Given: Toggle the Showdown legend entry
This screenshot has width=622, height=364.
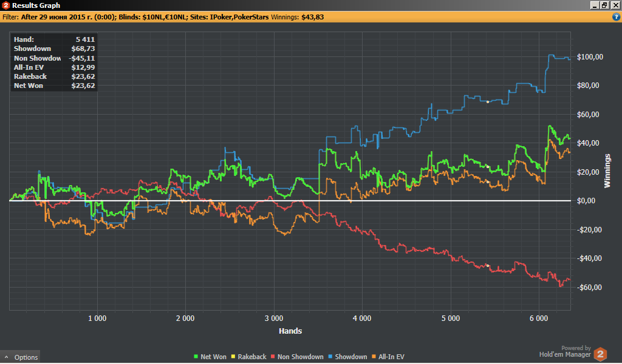Looking at the screenshot, I should click(x=347, y=357).
